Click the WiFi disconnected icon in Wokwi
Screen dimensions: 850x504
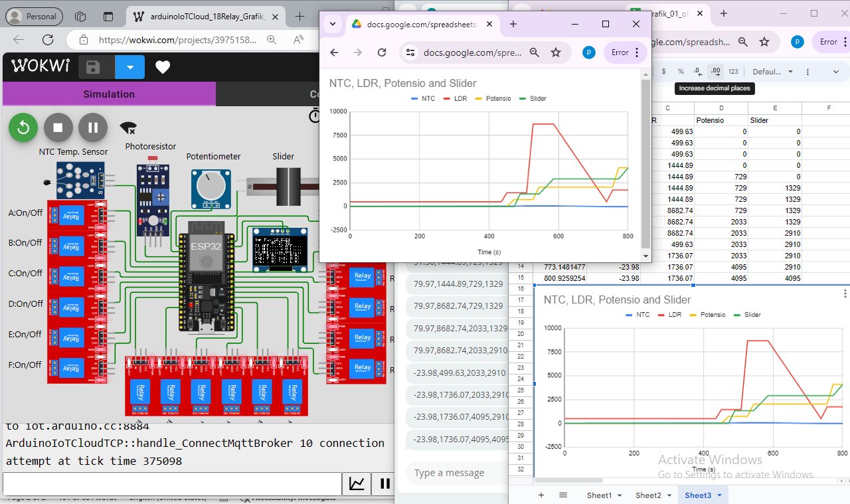coord(128,127)
